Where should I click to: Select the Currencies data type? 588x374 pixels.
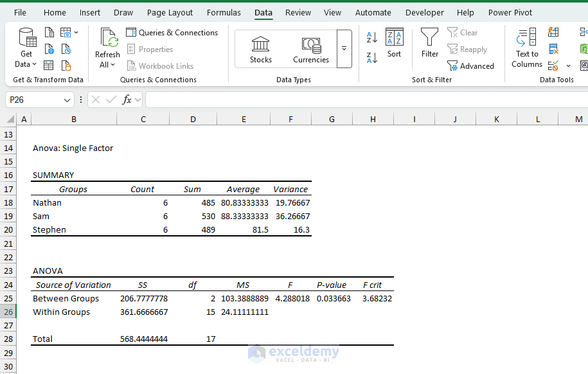tap(311, 49)
